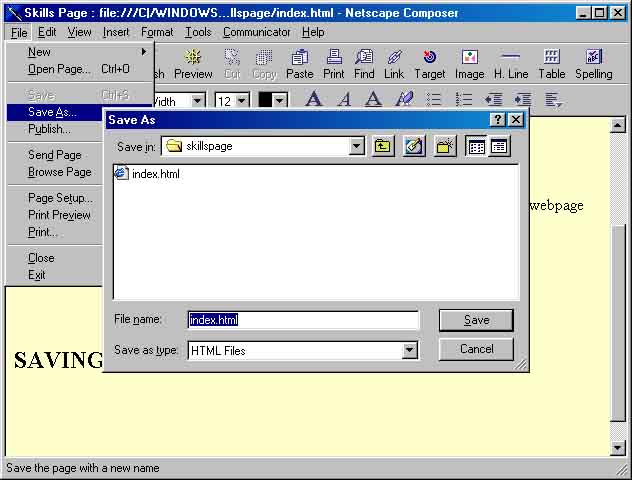Viewport: 632px width, 480px height.
Task: Toggle the numbered list icon
Action: coord(464,99)
